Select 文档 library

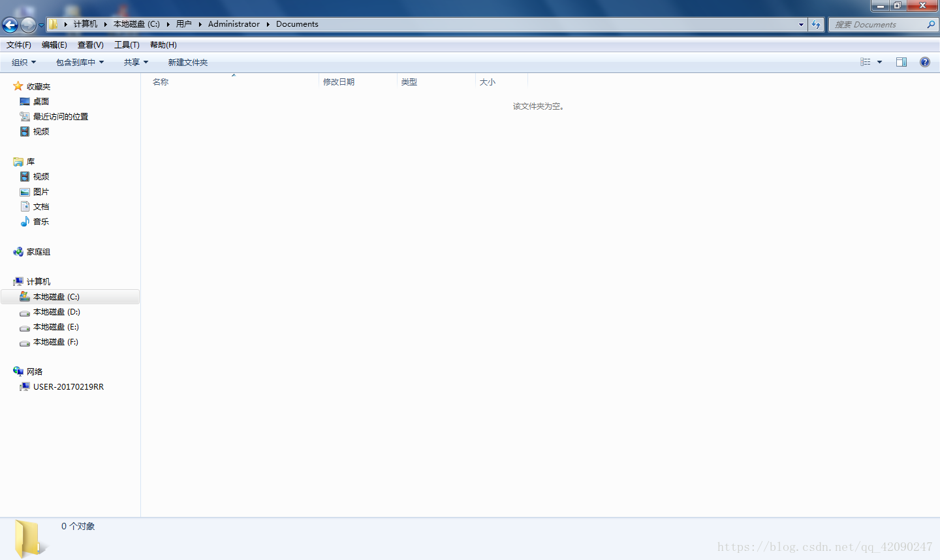coord(41,207)
